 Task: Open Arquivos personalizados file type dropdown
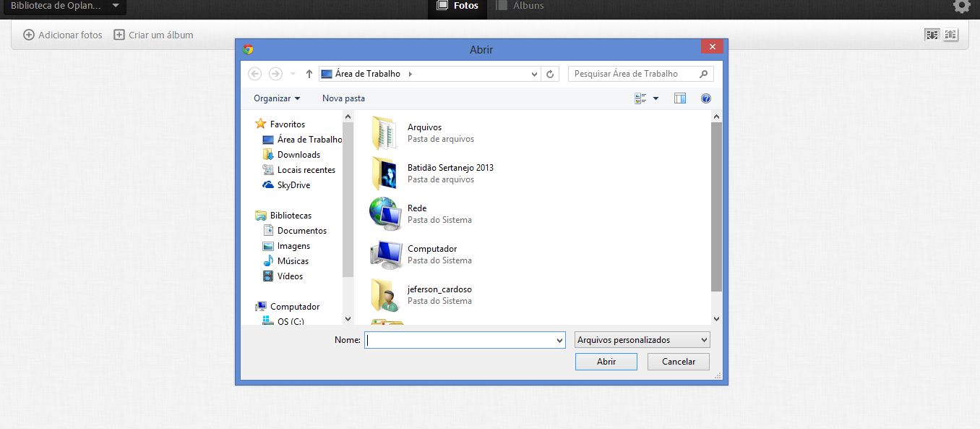(x=642, y=340)
